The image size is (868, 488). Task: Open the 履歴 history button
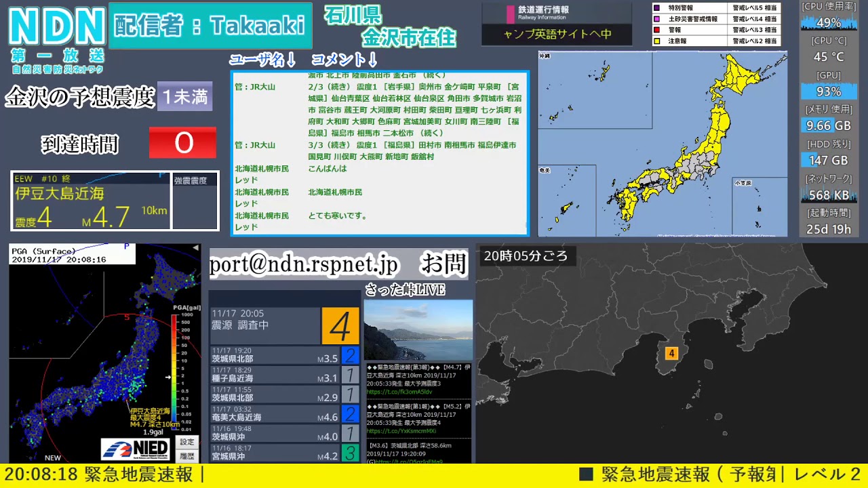pos(186,456)
